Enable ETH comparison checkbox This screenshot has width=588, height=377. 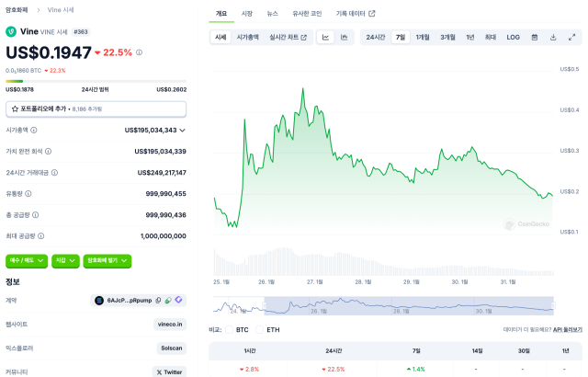[x=261, y=329]
